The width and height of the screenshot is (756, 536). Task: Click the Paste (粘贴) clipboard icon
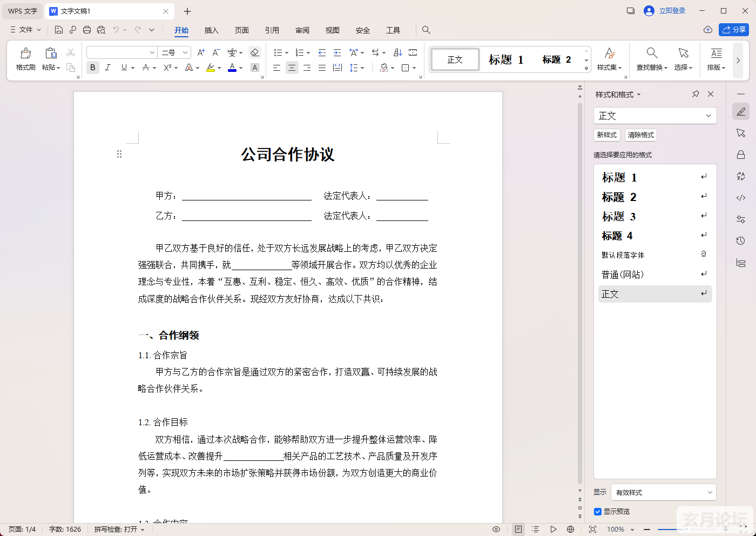tap(51, 53)
